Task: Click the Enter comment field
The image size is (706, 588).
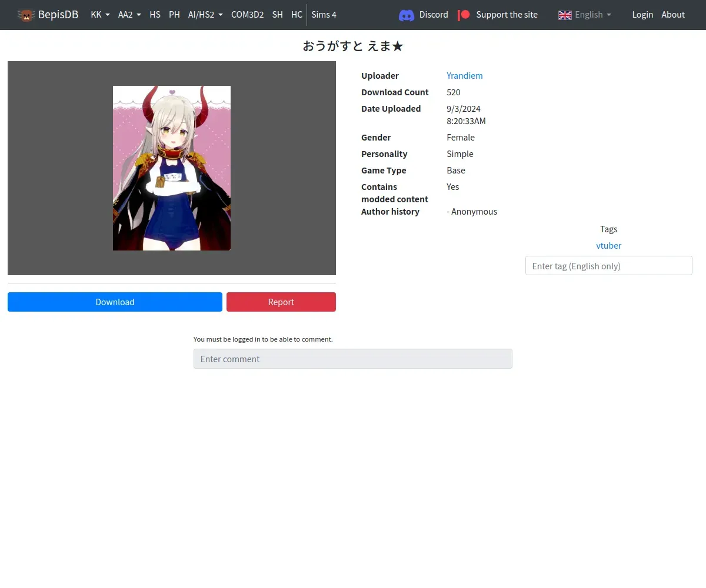Action: (353, 359)
